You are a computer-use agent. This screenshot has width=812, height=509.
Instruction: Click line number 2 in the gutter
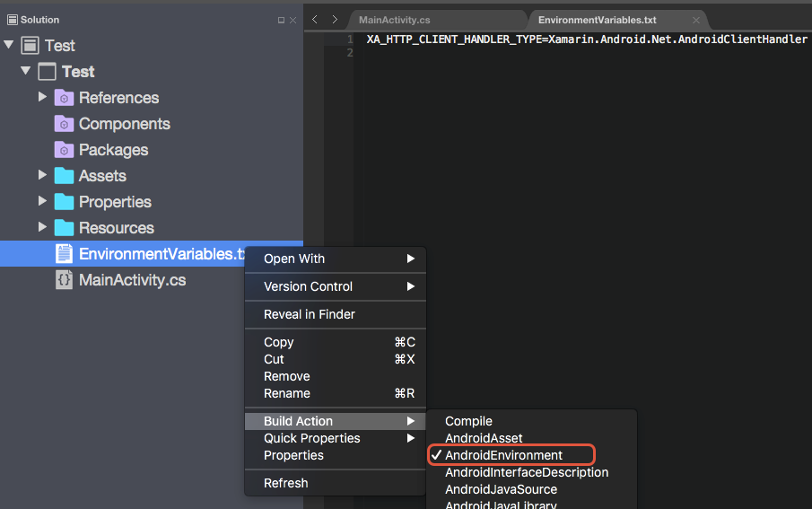(x=350, y=53)
